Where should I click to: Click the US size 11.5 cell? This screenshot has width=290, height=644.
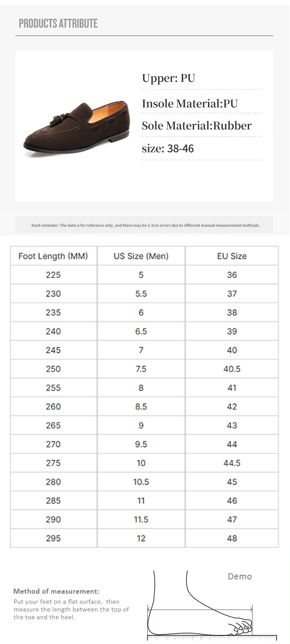[x=141, y=519]
